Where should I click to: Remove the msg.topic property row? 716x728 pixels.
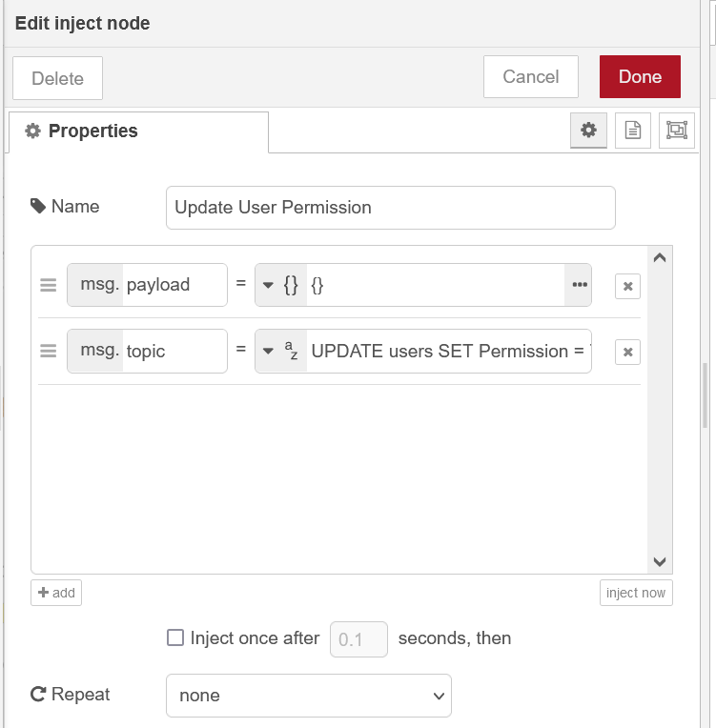[x=627, y=353]
